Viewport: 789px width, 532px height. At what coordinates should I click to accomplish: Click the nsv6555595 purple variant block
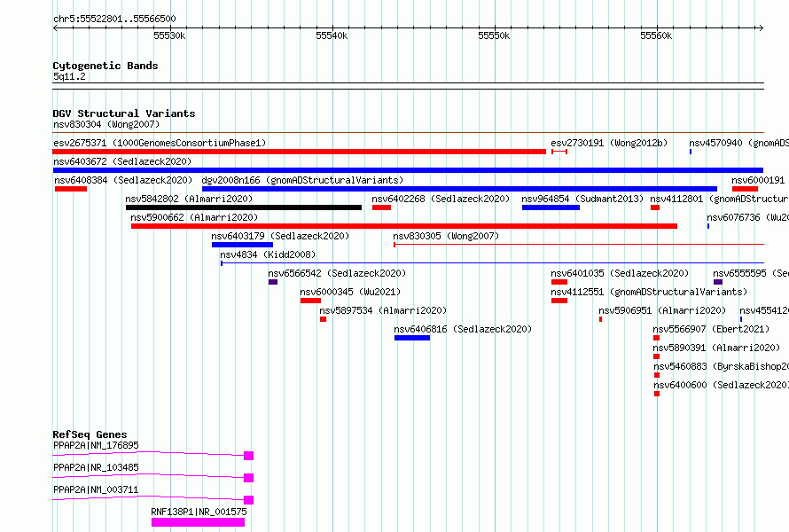[x=718, y=282]
